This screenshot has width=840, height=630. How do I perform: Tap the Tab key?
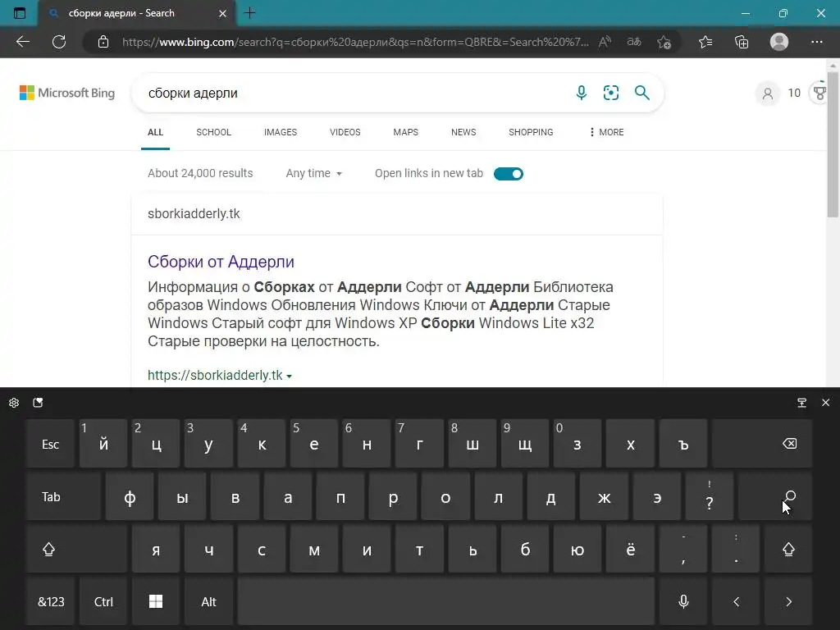(x=63, y=497)
